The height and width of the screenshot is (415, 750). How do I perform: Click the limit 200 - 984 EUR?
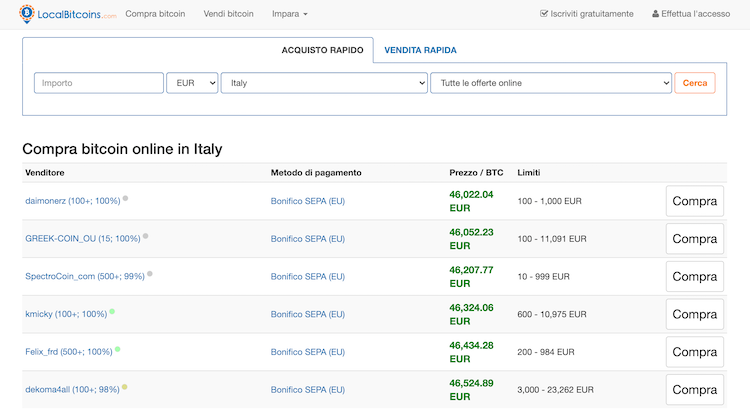coord(546,352)
